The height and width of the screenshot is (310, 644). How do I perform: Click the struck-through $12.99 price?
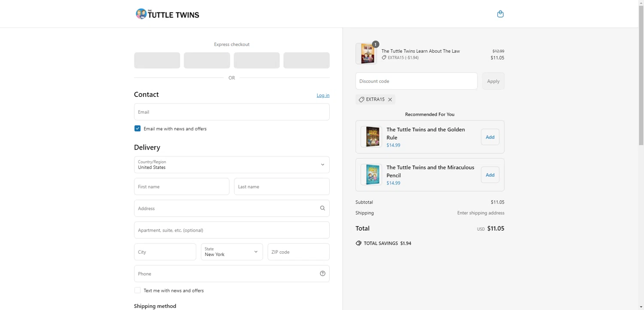click(498, 51)
